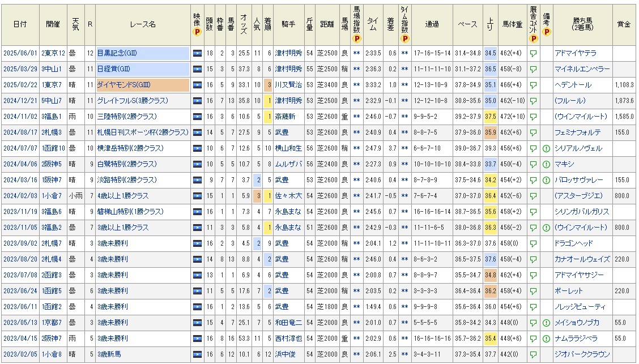
Task: Click the video icon in 三陸特別 row
Action: [197, 117]
